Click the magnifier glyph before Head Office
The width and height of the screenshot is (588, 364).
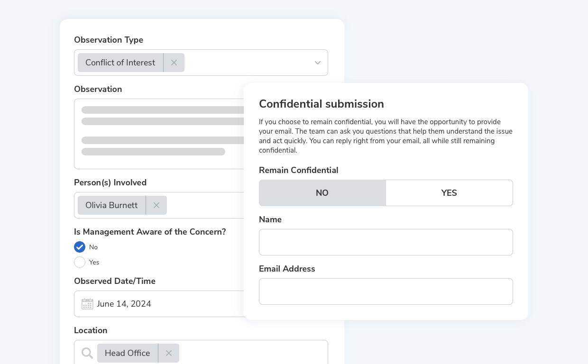point(87,353)
